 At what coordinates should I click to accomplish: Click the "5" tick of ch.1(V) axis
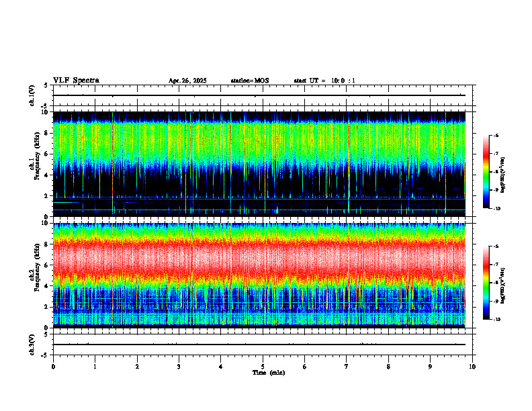46,85
